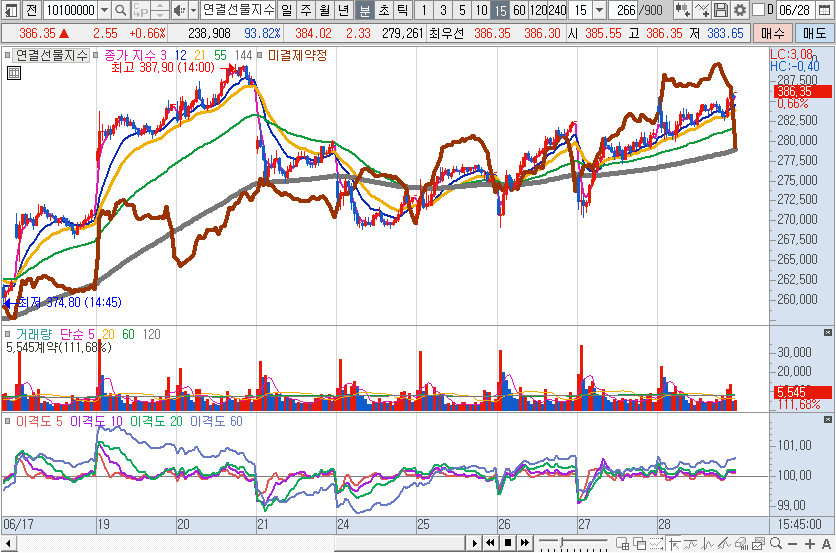
Task: Select the 분 (minute) chart period toggle
Action: tap(364, 10)
